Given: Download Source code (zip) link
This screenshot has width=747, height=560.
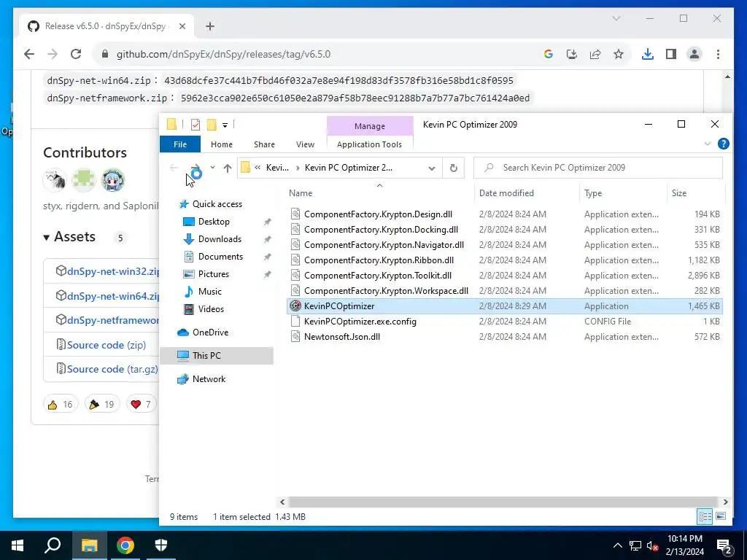Looking at the screenshot, I should click(x=107, y=345).
